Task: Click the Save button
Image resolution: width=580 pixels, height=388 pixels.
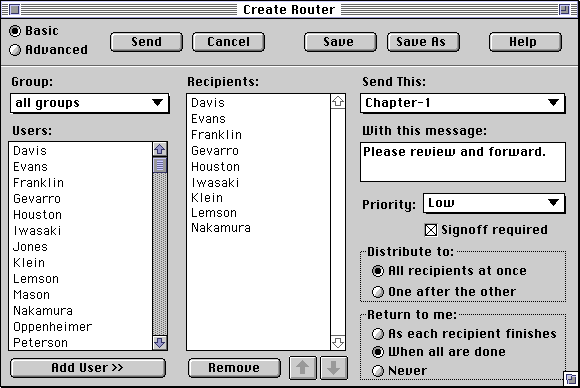Action: tap(340, 42)
